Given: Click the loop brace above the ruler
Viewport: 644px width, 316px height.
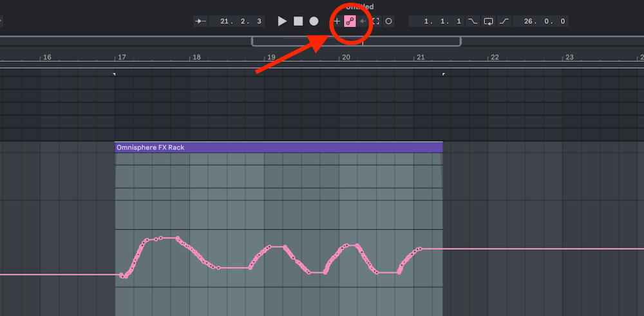Looking at the screenshot, I should coord(356,41).
